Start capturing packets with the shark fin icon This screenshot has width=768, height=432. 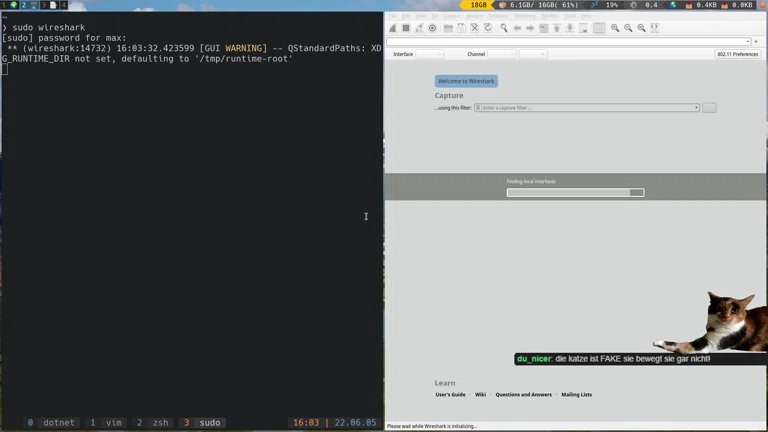pyautogui.click(x=393, y=28)
